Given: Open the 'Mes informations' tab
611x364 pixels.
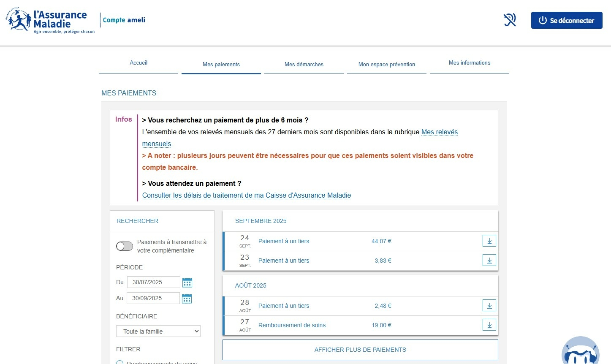Looking at the screenshot, I should point(469,63).
